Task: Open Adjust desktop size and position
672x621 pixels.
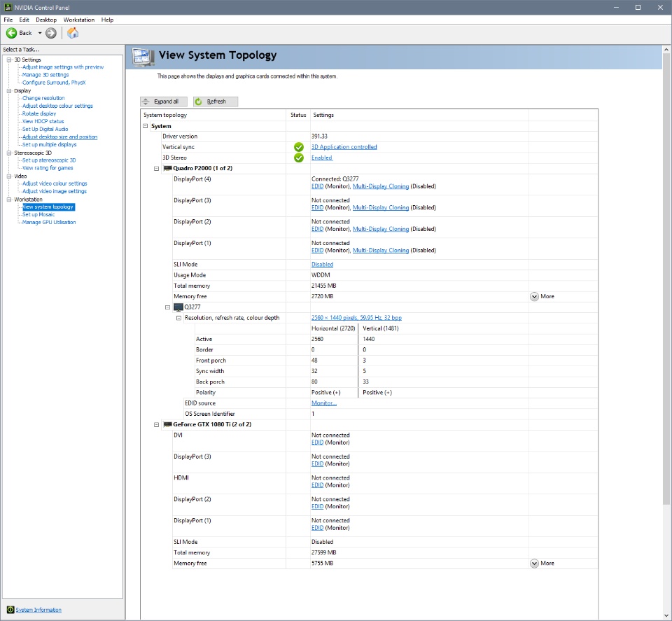Action: (59, 137)
